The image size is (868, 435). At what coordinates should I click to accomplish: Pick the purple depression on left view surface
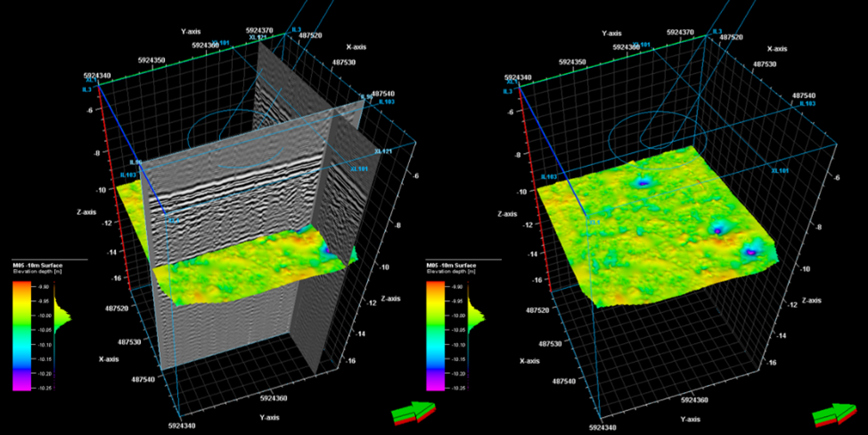pyautogui.click(x=328, y=250)
